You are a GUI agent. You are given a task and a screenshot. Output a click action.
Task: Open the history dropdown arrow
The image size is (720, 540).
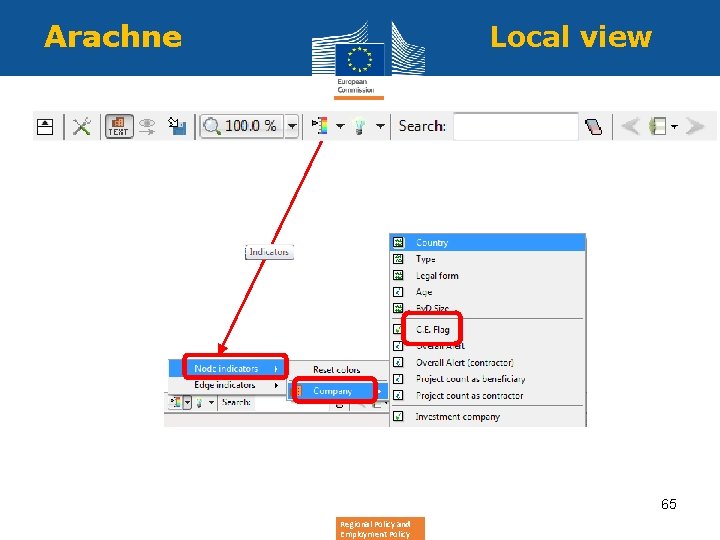(674, 126)
